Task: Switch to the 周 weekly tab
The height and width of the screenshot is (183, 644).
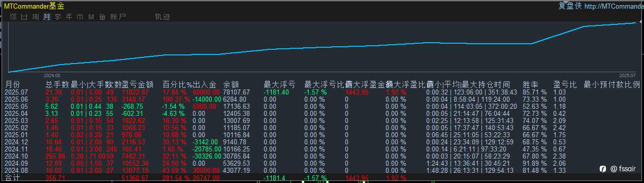Action: 36,17
